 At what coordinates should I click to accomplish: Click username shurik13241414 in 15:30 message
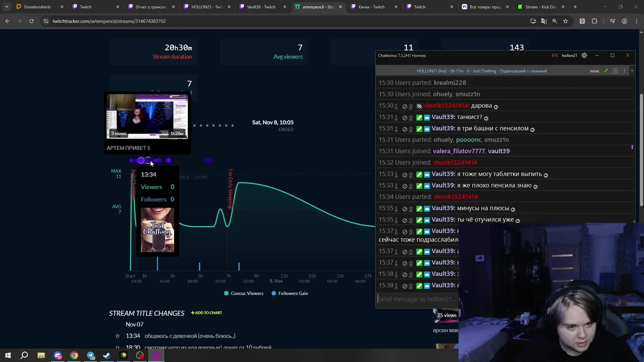446,106
